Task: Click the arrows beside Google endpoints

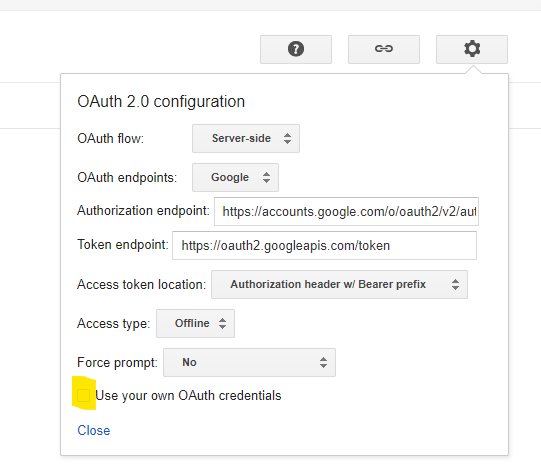Action: click(266, 177)
